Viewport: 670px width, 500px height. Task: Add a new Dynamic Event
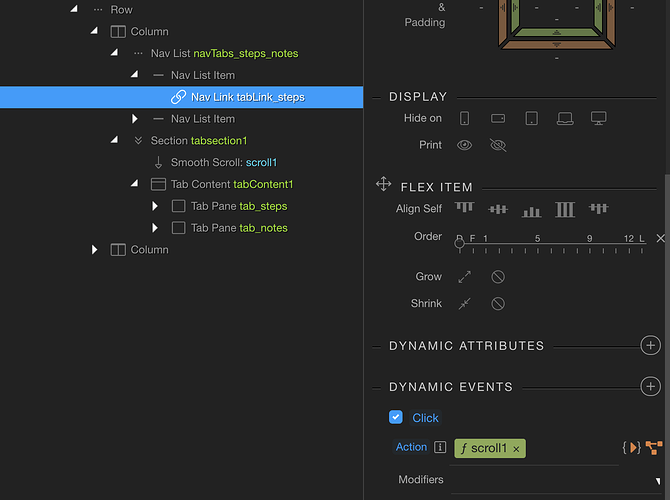click(x=650, y=386)
